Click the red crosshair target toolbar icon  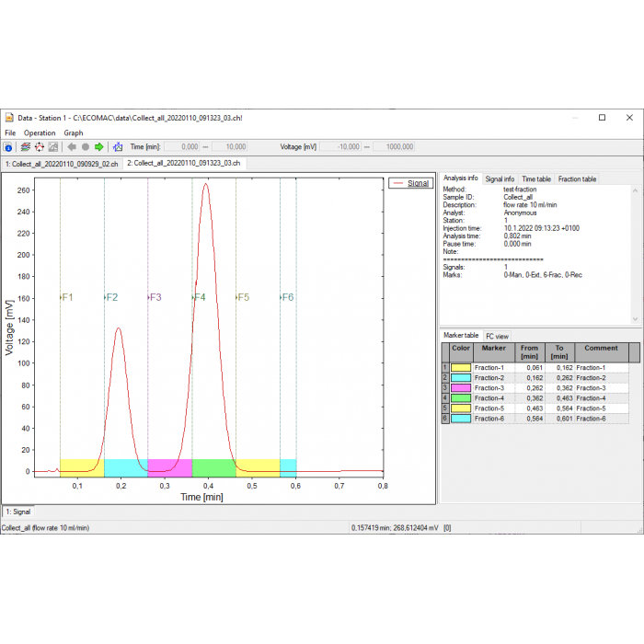[x=40, y=147]
